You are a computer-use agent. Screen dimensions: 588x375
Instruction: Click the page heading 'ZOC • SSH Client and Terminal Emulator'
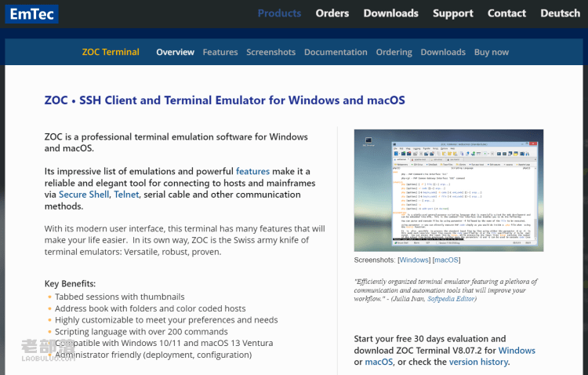pyautogui.click(x=225, y=100)
